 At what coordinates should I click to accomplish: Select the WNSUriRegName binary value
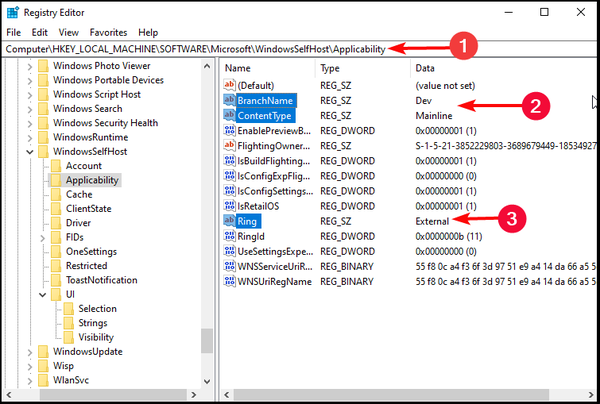274,281
